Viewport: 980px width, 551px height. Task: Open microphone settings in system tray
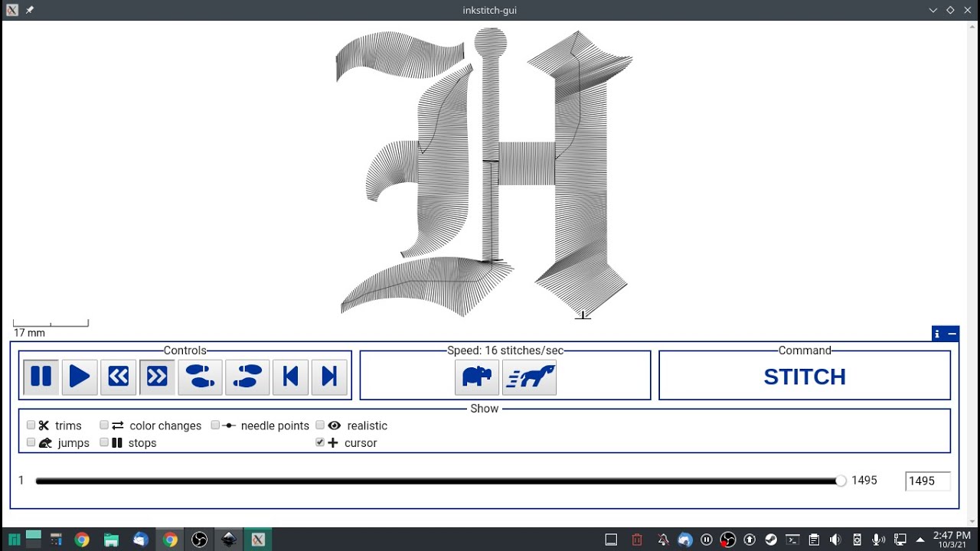click(878, 540)
